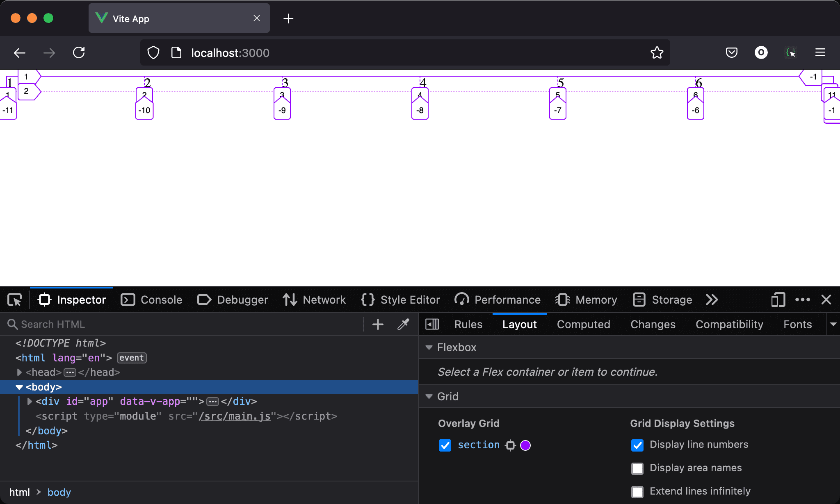This screenshot has height=504, width=840.
Task: Toggle the sidebar pane split icon
Action: [432, 324]
